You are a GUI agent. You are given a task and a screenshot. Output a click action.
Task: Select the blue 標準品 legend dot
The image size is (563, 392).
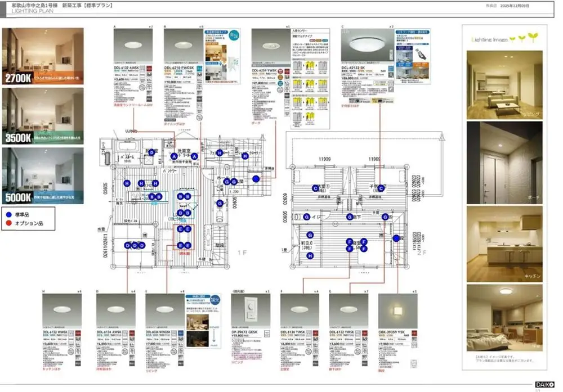click(x=8, y=214)
